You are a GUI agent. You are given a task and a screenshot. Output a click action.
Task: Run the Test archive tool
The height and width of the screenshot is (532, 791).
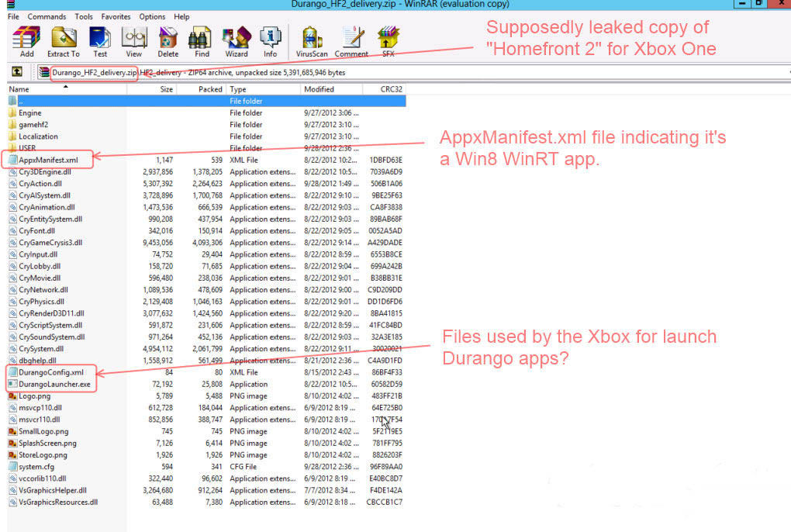[x=100, y=42]
